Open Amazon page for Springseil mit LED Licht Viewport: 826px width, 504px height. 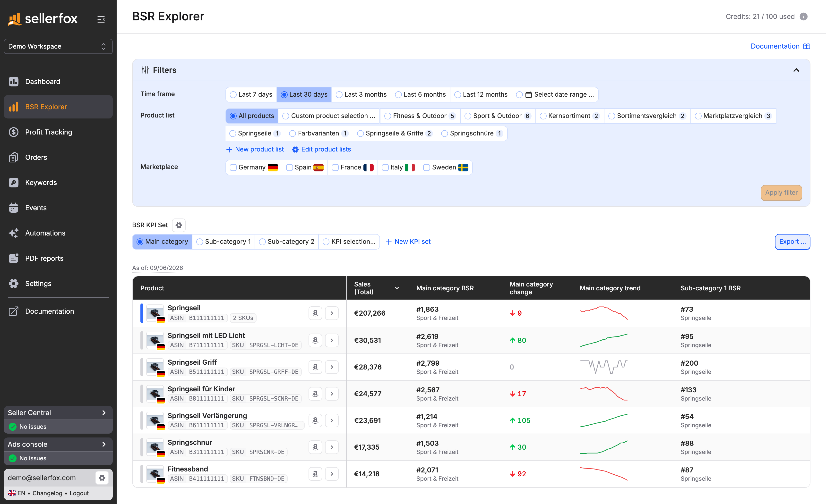coord(315,340)
